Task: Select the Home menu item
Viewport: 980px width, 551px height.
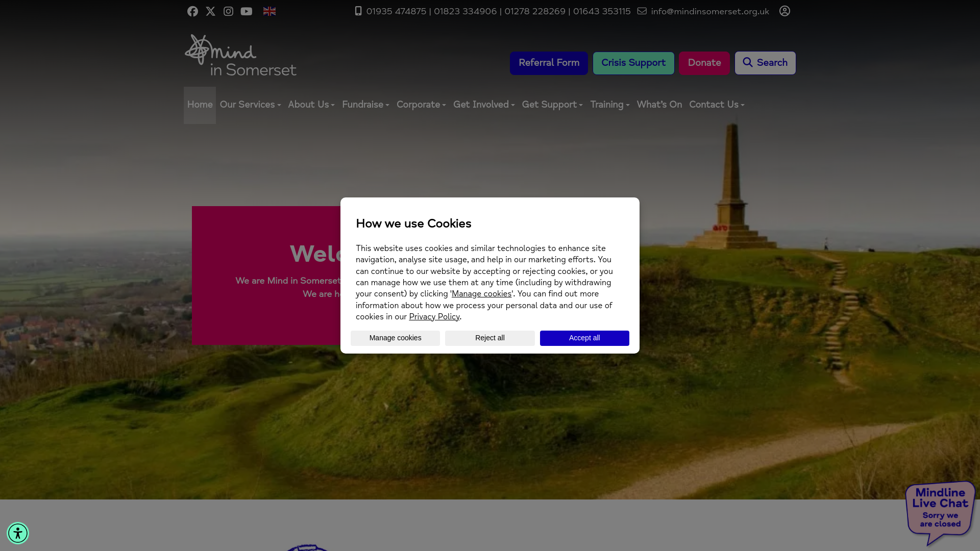Action: pos(200,105)
